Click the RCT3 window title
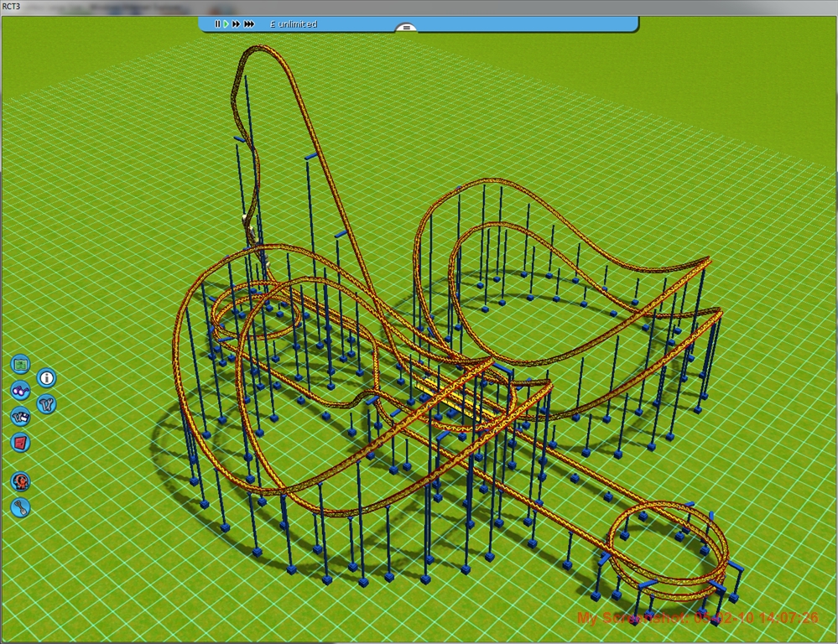The width and height of the screenshot is (838, 644). [12, 6]
